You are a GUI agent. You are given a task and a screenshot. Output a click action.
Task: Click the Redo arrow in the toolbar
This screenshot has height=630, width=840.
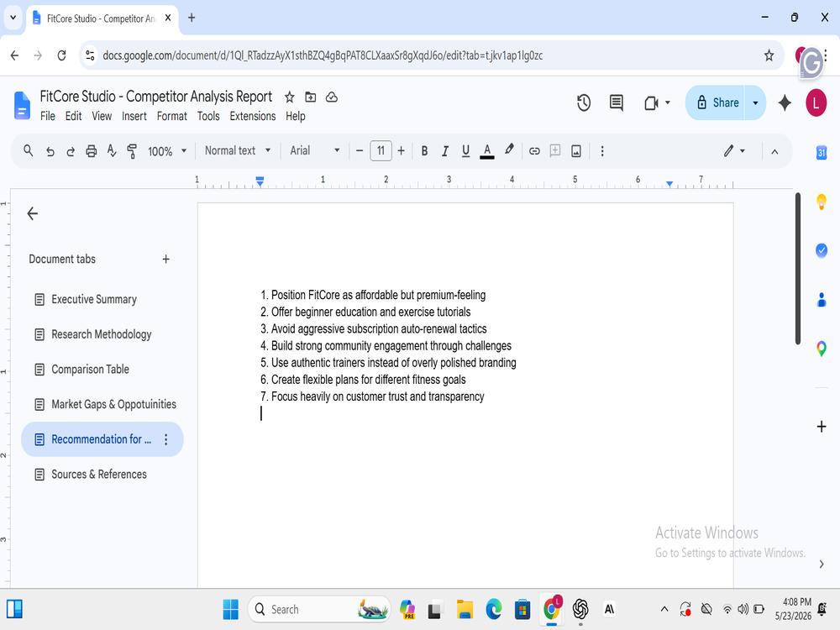(71, 151)
